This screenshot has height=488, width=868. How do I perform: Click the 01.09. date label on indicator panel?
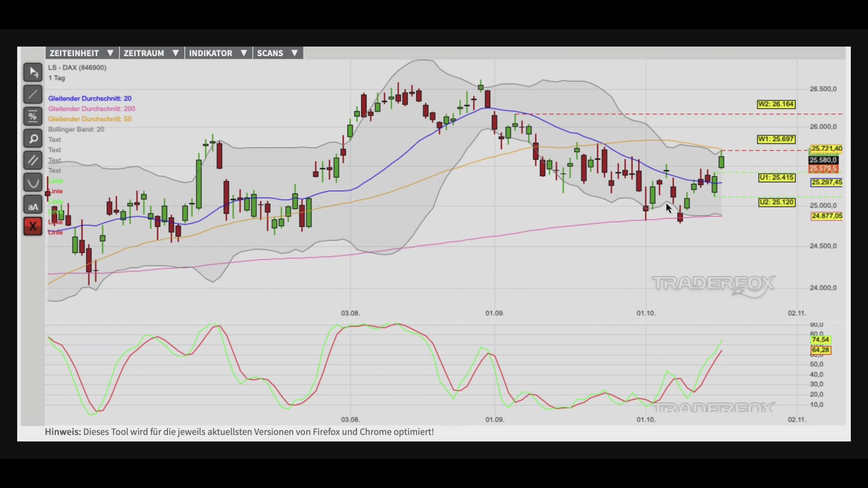coord(495,419)
